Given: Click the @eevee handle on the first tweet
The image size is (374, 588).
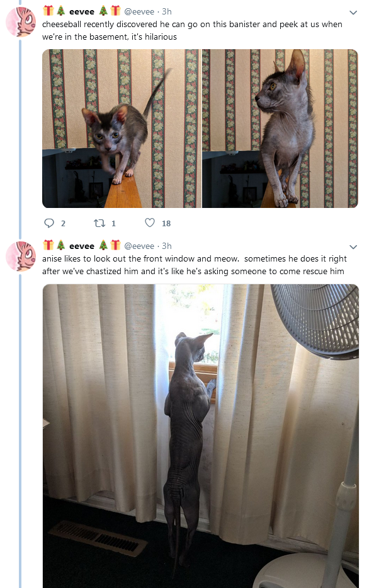Looking at the screenshot, I should tap(139, 11).
